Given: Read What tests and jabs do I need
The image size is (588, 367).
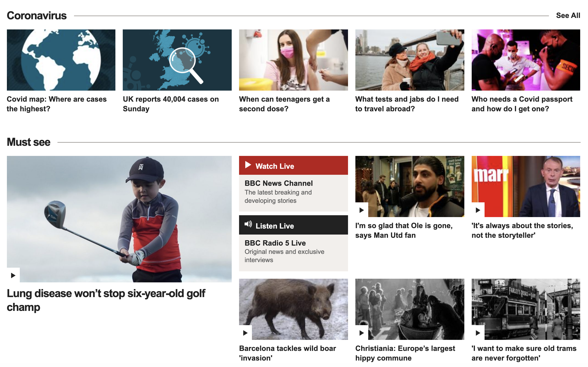Looking at the screenshot, I should point(407,104).
